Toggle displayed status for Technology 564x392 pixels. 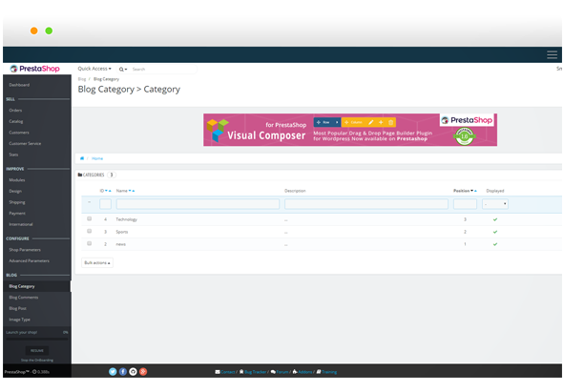pyautogui.click(x=495, y=219)
